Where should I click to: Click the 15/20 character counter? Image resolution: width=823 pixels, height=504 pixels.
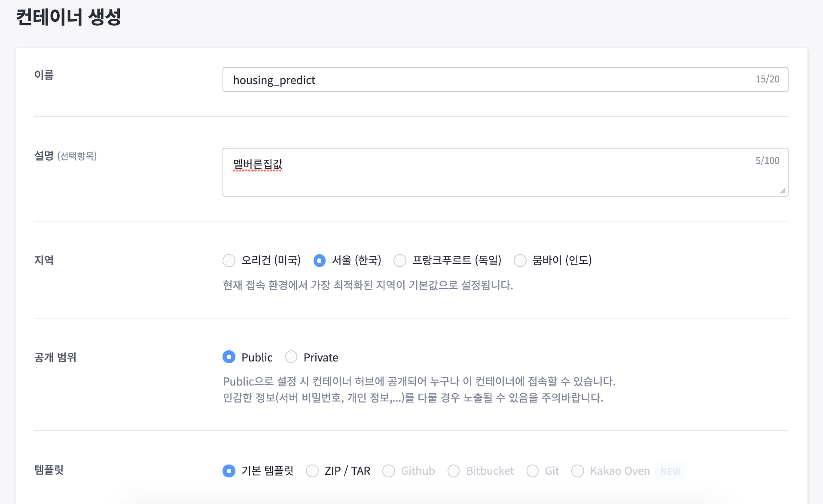(768, 79)
